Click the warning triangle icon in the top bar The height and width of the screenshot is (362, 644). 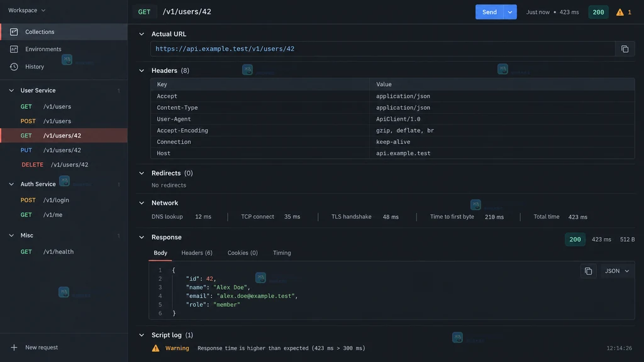click(619, 13)
